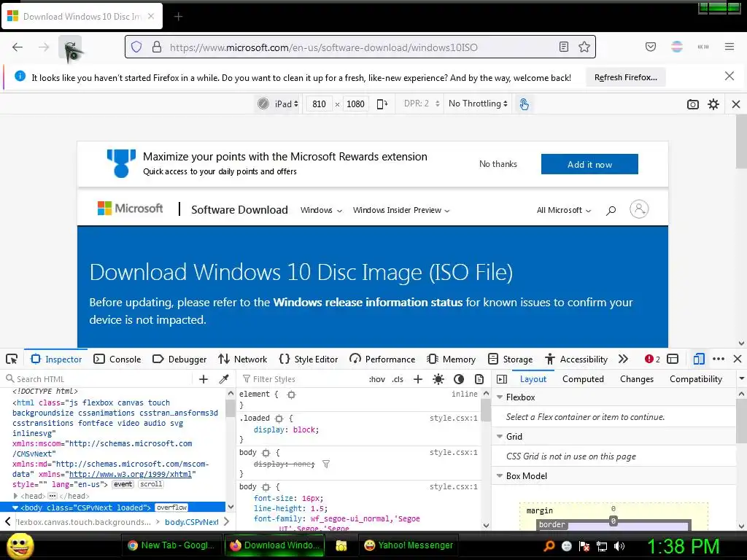Open the Microsoft account sign-in avatar
The width and height of the screenshot is (747, 560).
pyautogui.click(x=639, y=209)
